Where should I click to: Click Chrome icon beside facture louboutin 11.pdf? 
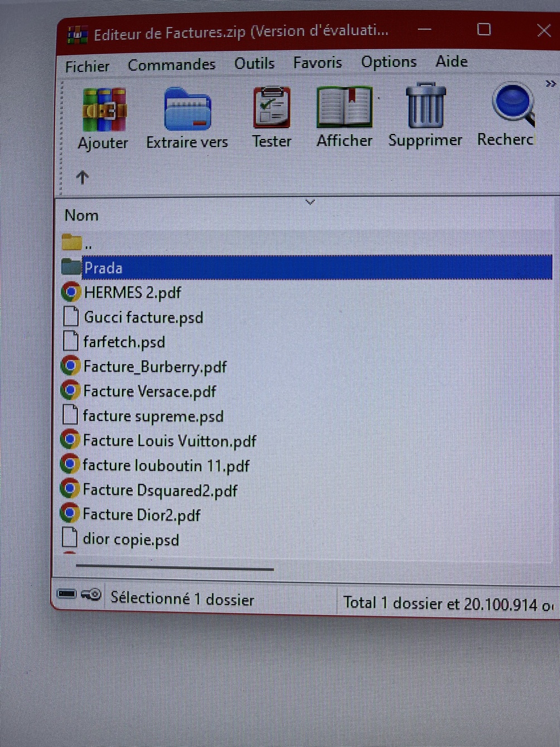(x=70, y=464)
